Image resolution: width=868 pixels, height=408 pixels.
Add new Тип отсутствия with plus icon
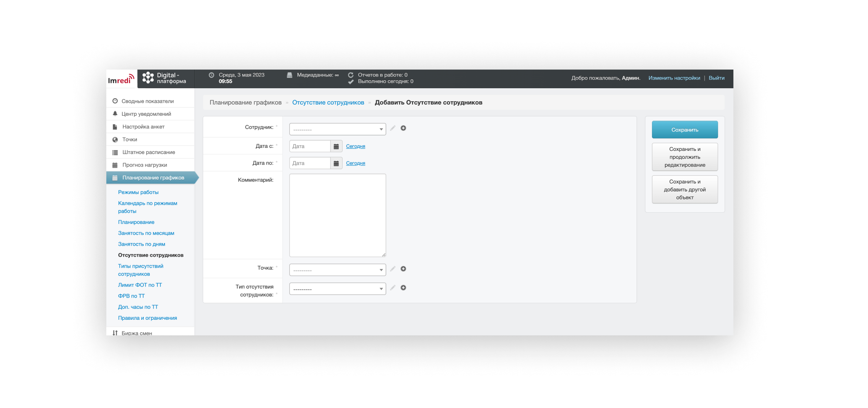pos(403,288)
